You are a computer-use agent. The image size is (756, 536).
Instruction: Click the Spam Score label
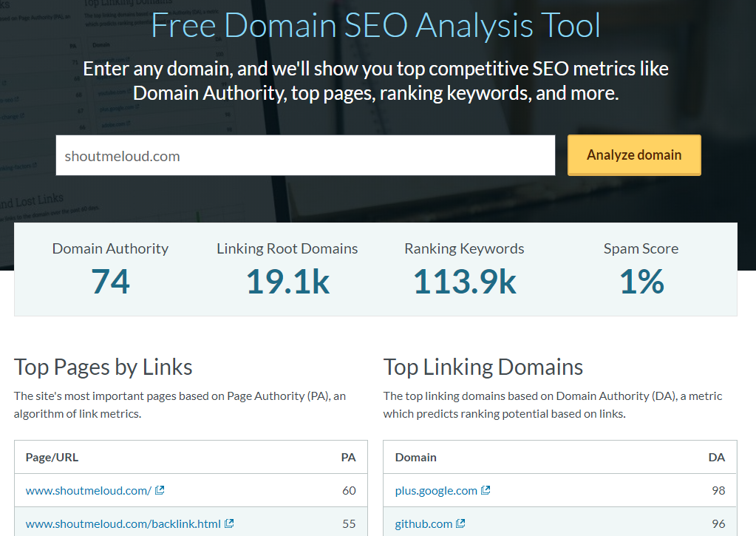[641, 248]
